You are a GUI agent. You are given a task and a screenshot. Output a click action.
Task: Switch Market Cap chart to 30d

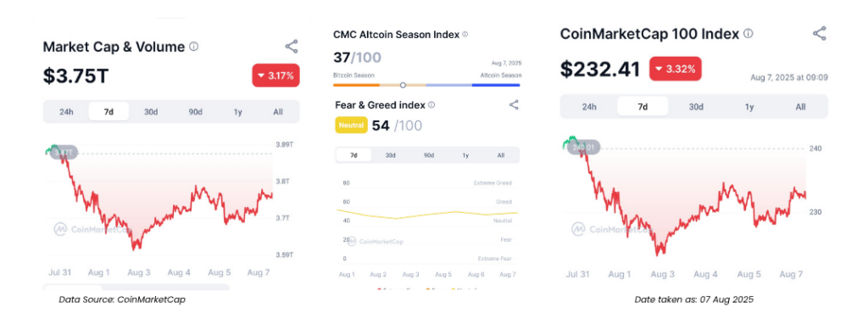(x=151, y=111)
